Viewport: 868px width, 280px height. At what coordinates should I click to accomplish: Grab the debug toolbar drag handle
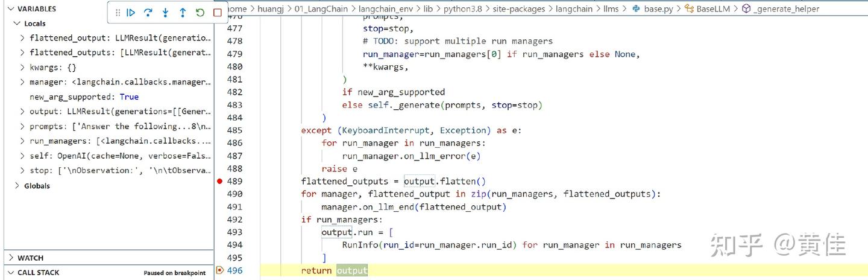(118, 12)
